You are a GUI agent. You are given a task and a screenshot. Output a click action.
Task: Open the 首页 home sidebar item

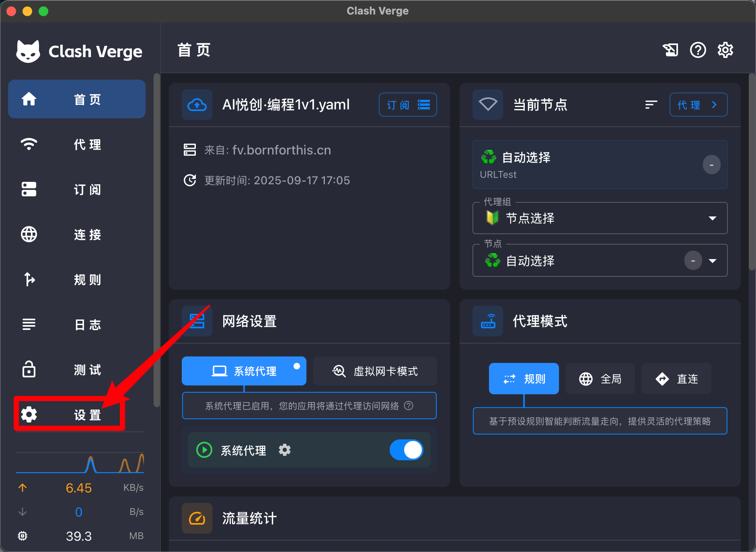[x=77, y=99]
